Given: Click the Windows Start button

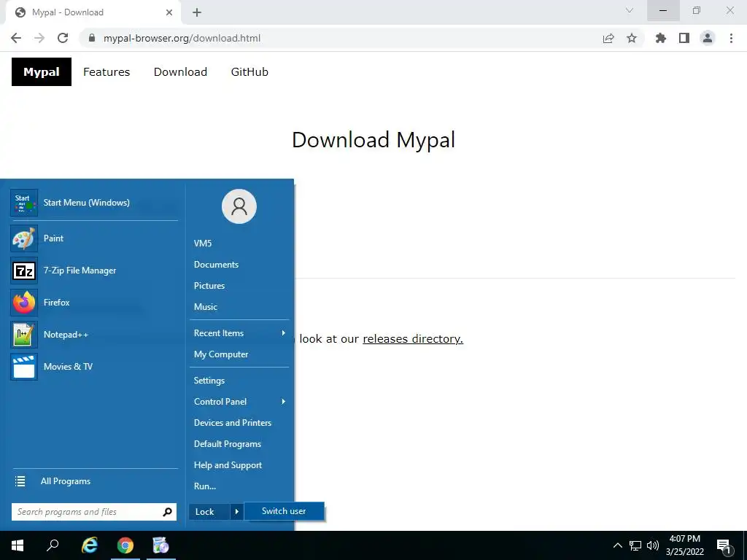Looking at the screenshot, I should pyautogui.click(x=18, y=545).
